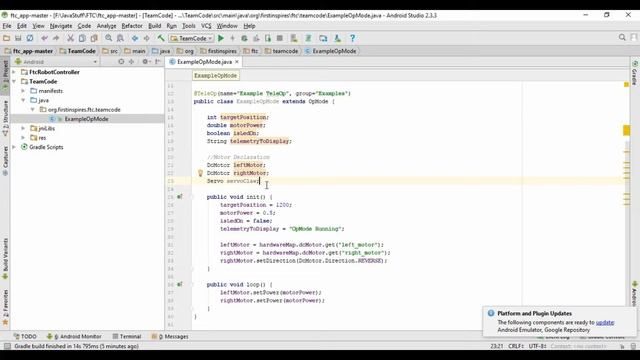Open the TeamCode run configuration dropdown
This screenshot has height=360, width=640.
pyautogui.click(x=191, y=38)
